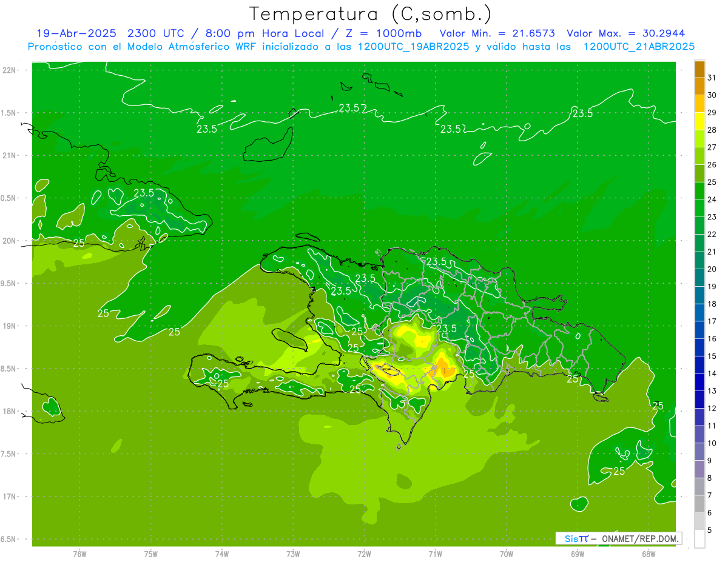Viewport: 728px width, 562px height.
Task: Click the '76W' longitude axis label
Action: [x=79, y=554]
